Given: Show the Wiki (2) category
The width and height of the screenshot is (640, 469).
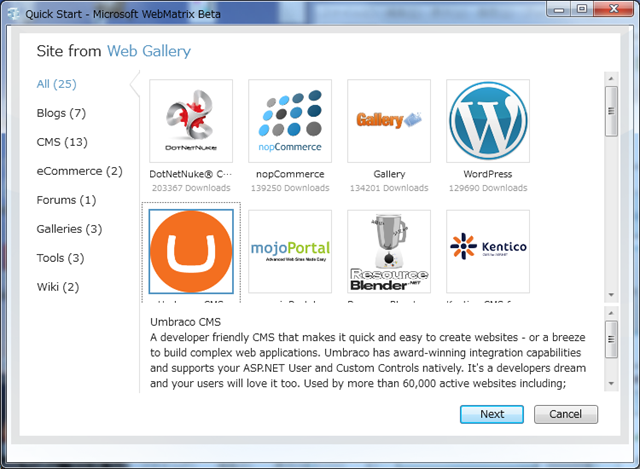Looking at the screenshot, I should (x=57, y=287).
